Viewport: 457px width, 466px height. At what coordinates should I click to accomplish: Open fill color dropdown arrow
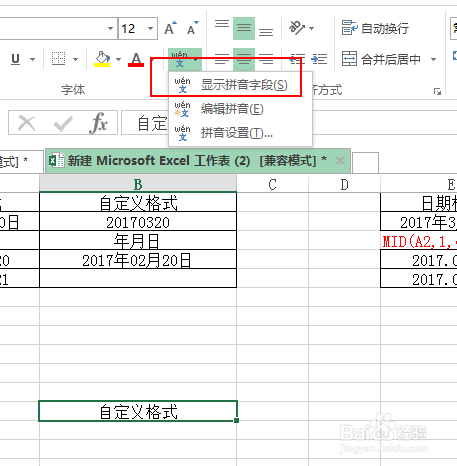tap(118, 60)
